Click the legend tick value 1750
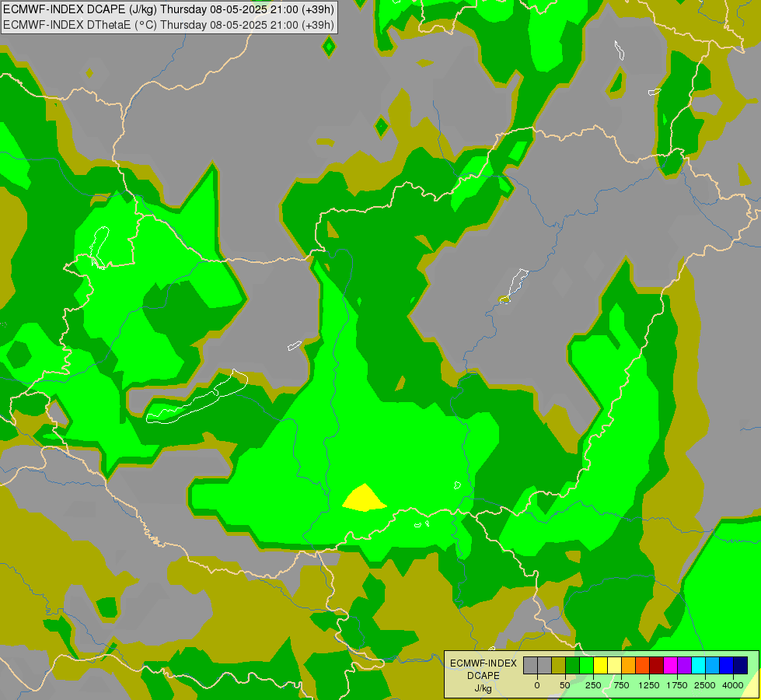Screen dimensions: 761x700 [677, 685]
